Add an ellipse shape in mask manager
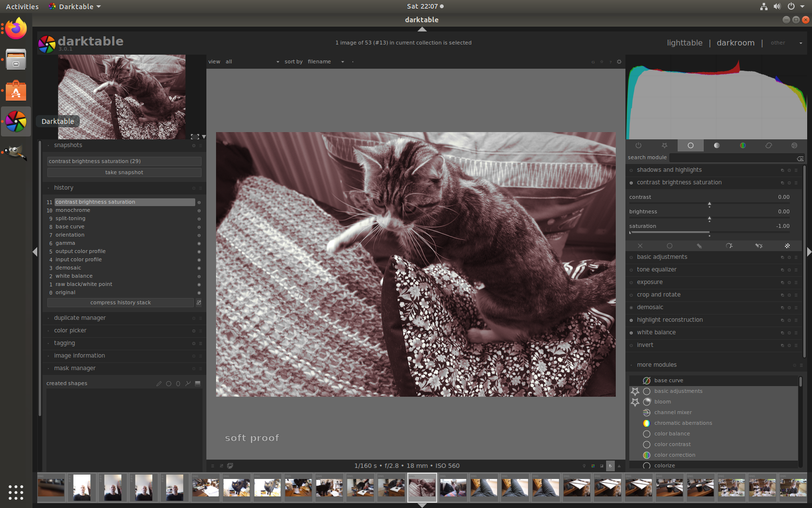The image size is (812, 508). 178,384
